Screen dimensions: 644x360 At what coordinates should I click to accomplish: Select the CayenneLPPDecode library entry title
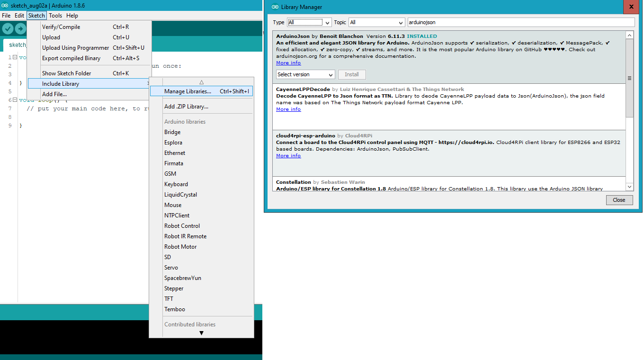[x=303, y=89]
